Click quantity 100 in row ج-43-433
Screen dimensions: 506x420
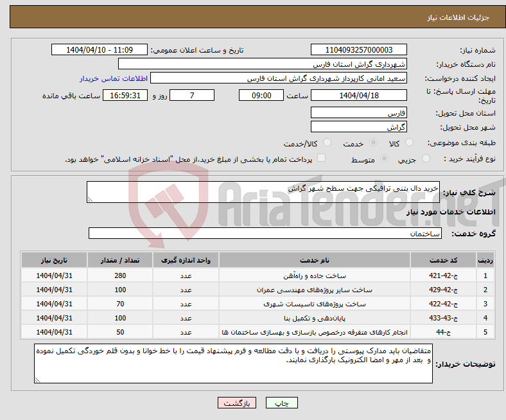coord(120,318)
